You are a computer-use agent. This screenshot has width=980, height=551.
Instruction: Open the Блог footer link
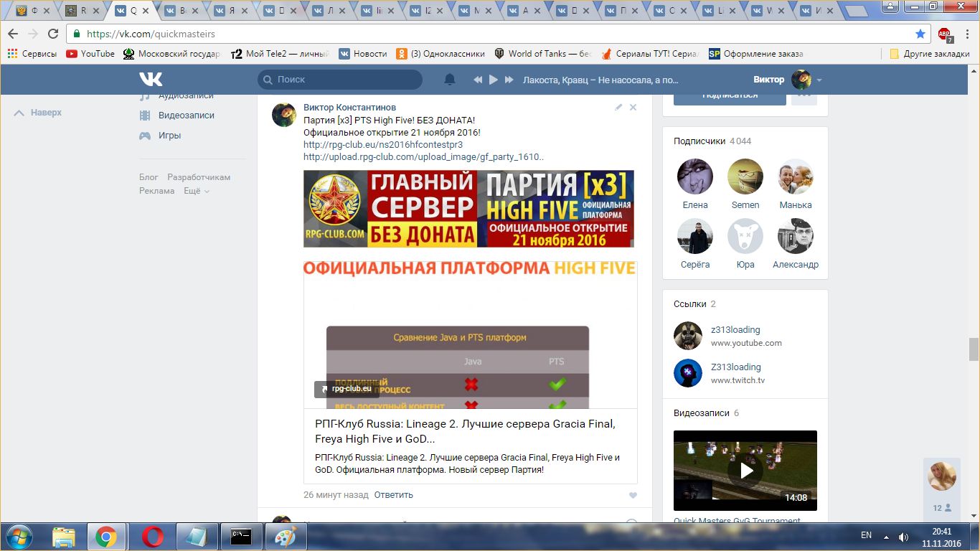149,177
